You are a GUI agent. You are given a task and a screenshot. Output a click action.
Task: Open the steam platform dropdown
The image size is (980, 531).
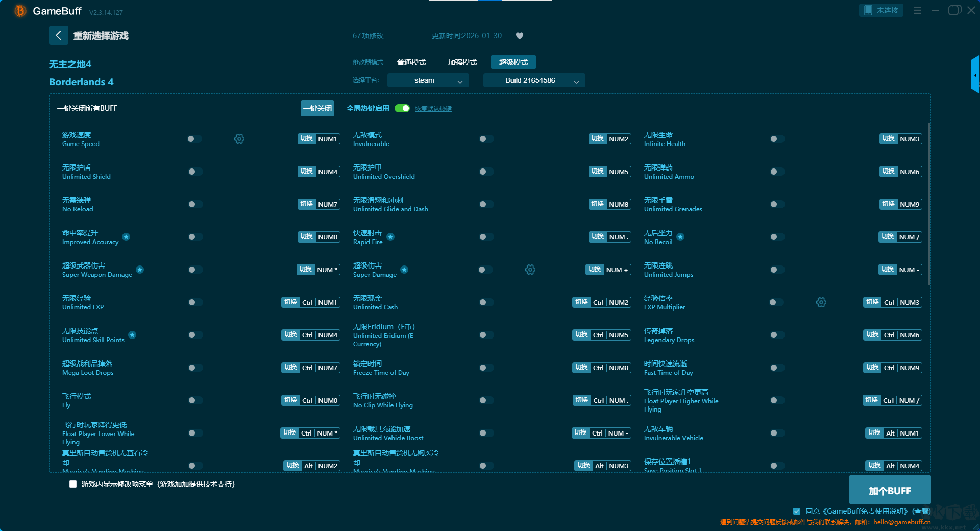tap(428, 80)
